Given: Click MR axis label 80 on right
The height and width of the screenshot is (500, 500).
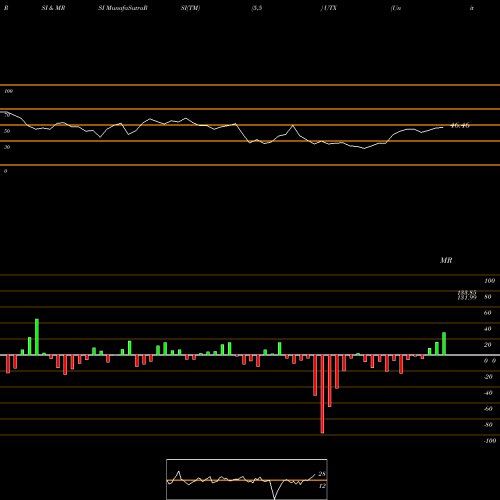Looking at the screenshot, I should pos(488,297).
